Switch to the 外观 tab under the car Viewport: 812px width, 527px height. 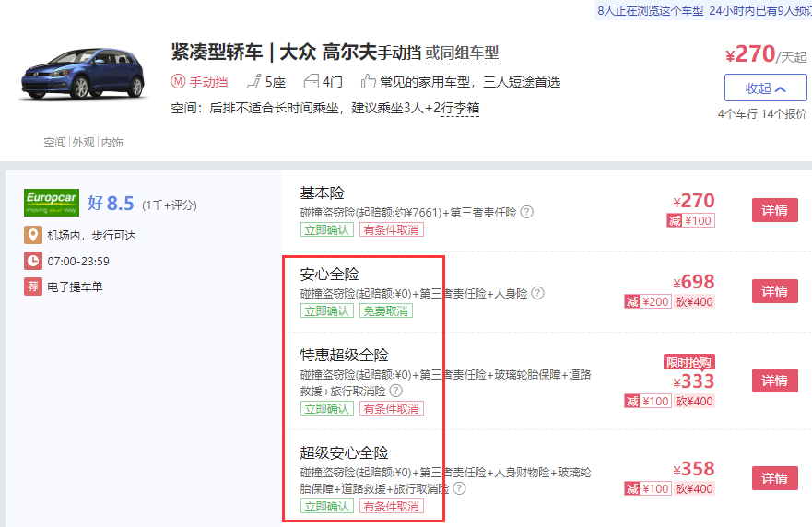[x=83, y=143]
